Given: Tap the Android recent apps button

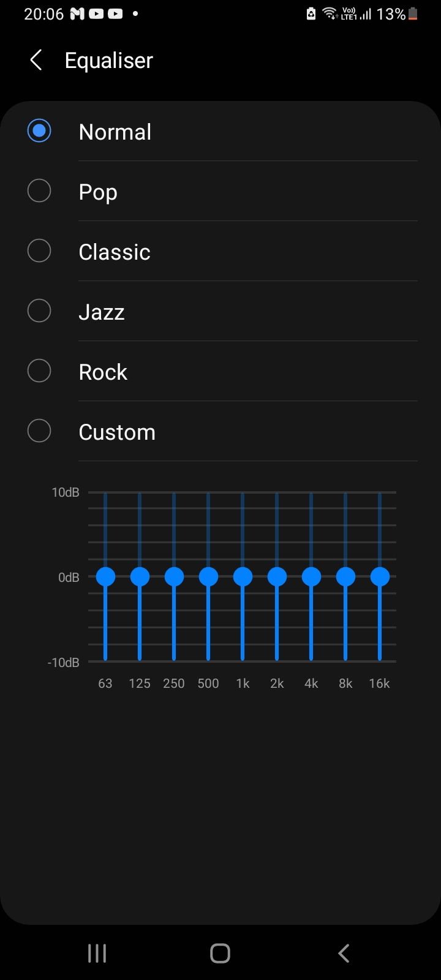Looking at the screenshot, I should point(97,953).
